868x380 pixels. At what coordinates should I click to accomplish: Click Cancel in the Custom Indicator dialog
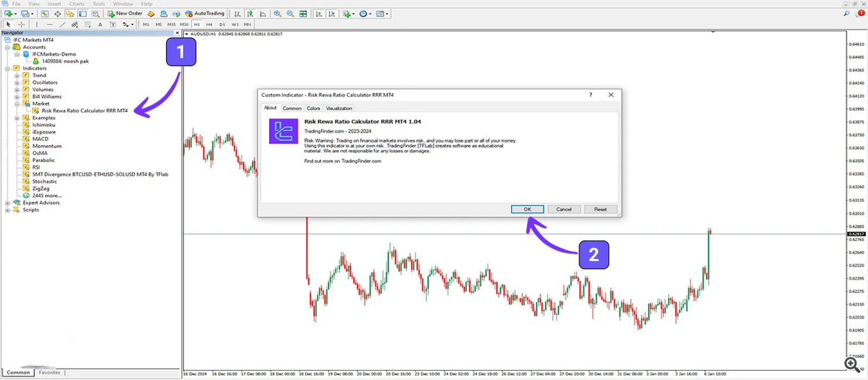pos(564,209)
